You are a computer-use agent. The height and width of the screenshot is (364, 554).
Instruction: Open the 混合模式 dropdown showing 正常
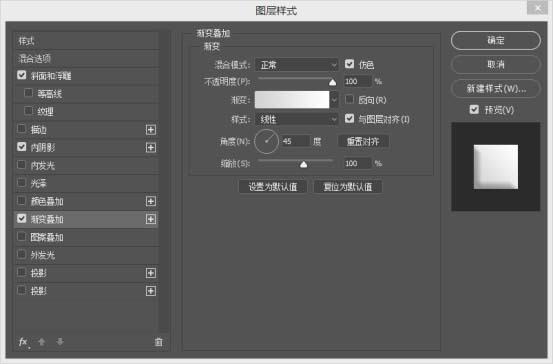pos(296,65)
